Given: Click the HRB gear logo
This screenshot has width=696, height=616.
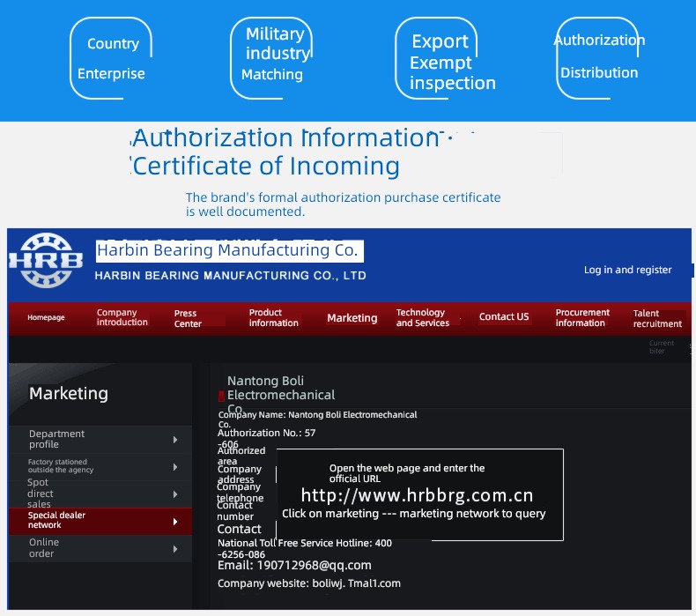Looking at the screenshot, I should pyautogui.click(x=46, y=260).
